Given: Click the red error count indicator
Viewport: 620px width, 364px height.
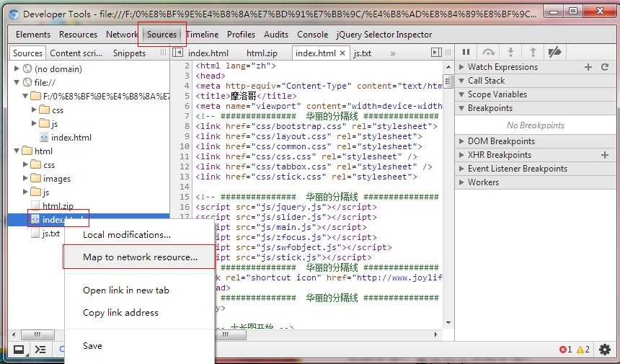Looking at the screenshot, I should point(565,350).
